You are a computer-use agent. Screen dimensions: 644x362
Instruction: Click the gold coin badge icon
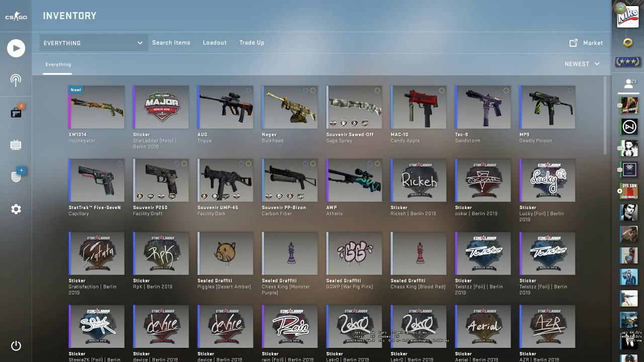pos(628,43)
